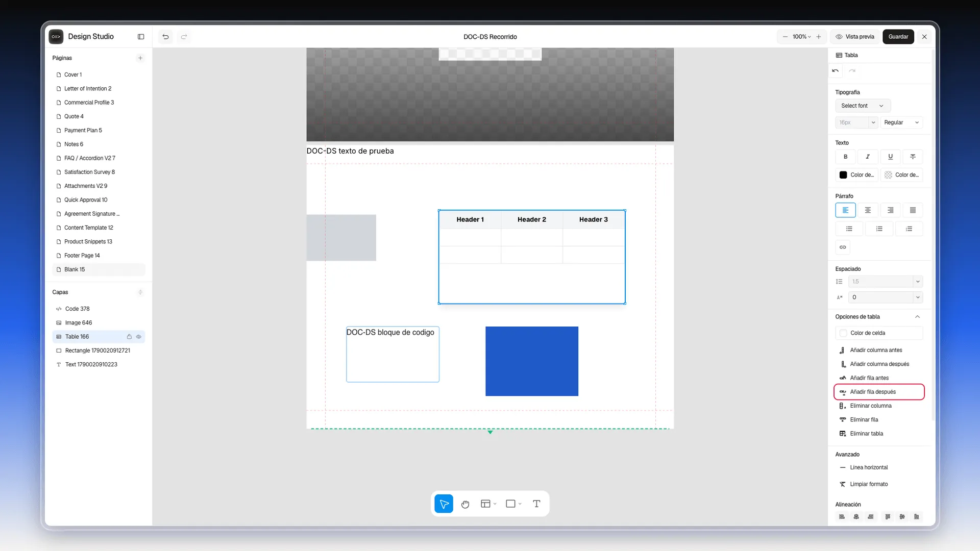Click Añadir fila después option

[879, 392]
